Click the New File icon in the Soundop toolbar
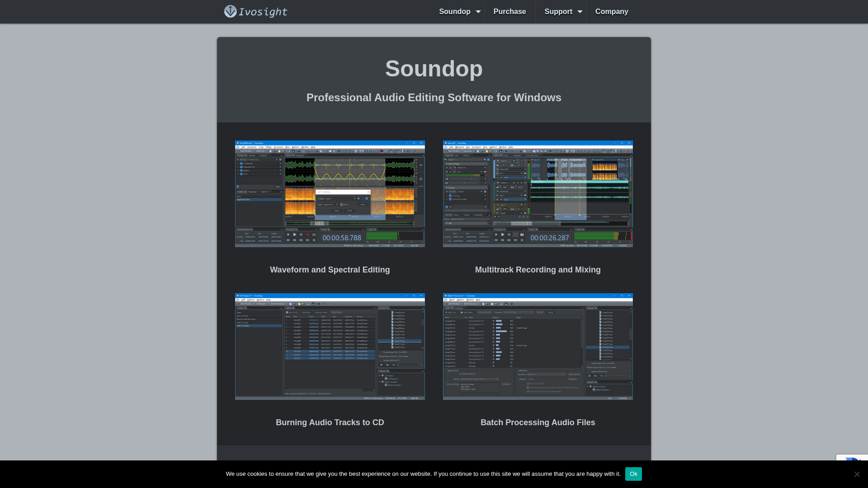The image size is (868, 488). pos(270,151)
